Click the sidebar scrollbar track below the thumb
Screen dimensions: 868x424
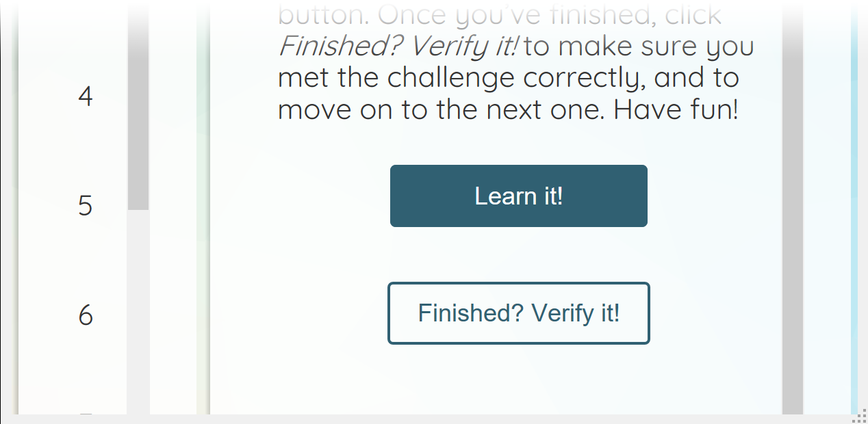pos(138,311)
